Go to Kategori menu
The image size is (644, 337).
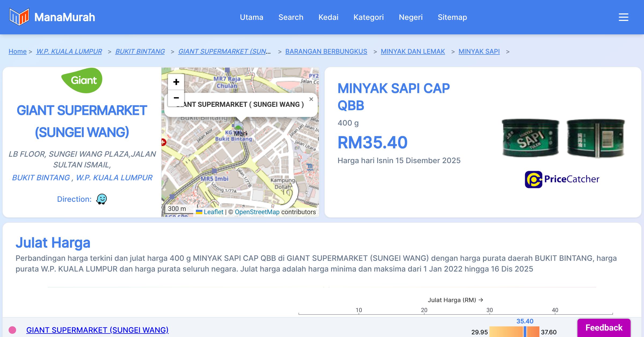tap(368, 17)
